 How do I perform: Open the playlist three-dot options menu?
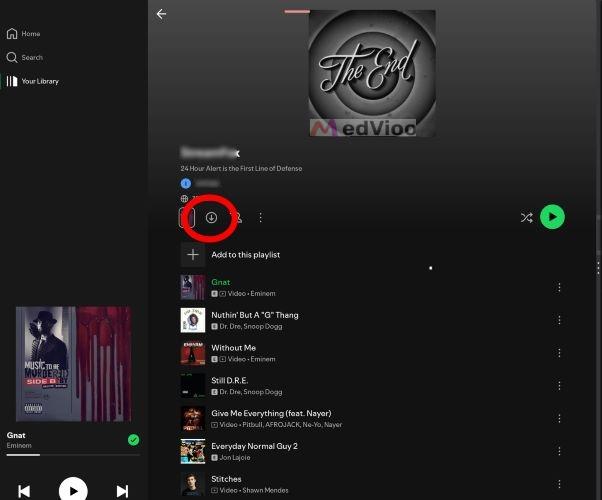[x=261, y=218]
